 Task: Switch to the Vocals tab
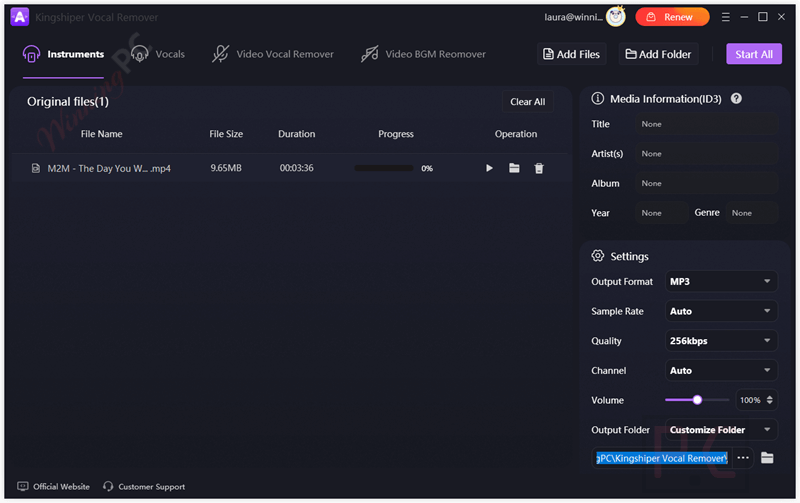pyautogui.click(x=158, y=54)
